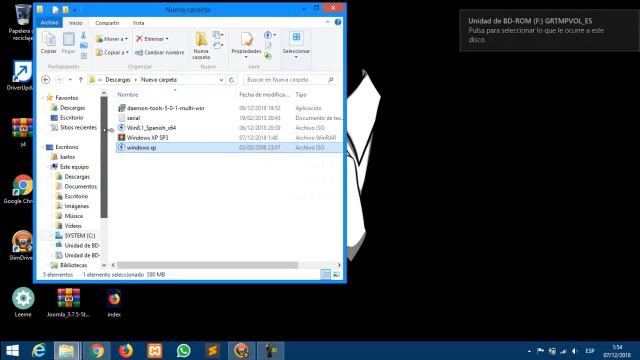Click Descargas in the address breadcrumb
640x360 pixels.
pos(118,80)
